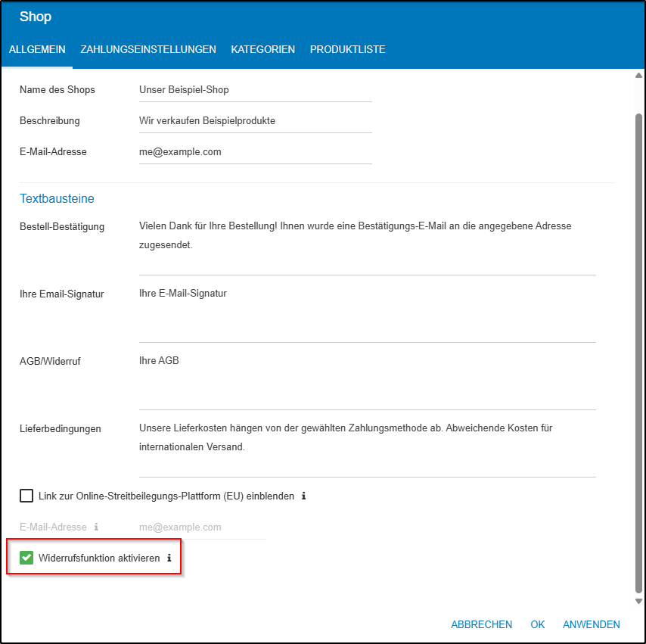Click the Bestell-Bestätigung label
This screenshot has height=644, width=646.
click(x=62, y=226)
